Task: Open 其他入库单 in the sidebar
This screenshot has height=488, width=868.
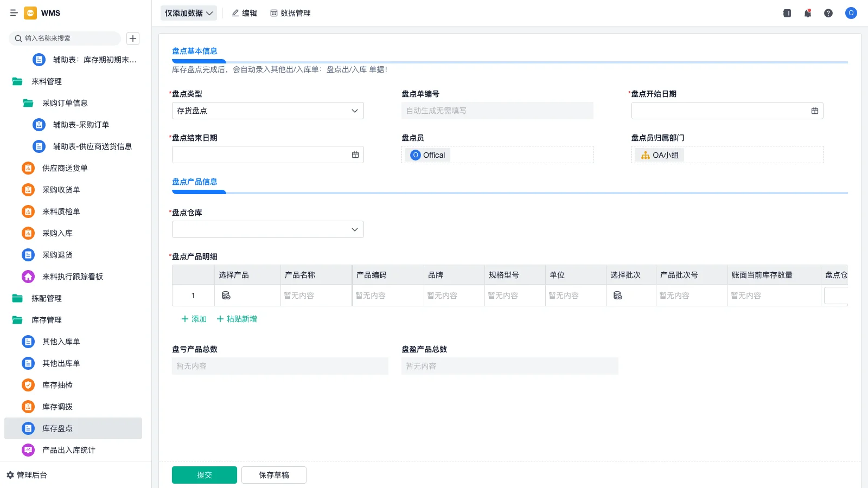Action: 73,342
